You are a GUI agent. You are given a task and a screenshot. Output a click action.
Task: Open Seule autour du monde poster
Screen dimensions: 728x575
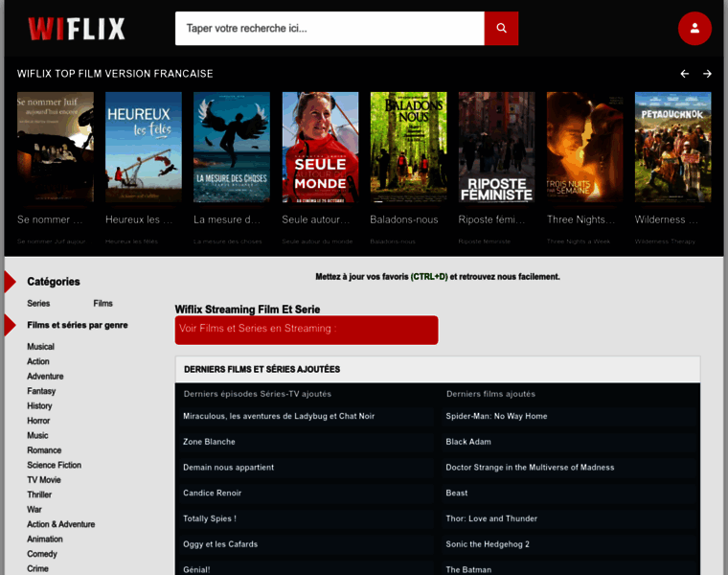pyautogui.click(x=320, y=147)
